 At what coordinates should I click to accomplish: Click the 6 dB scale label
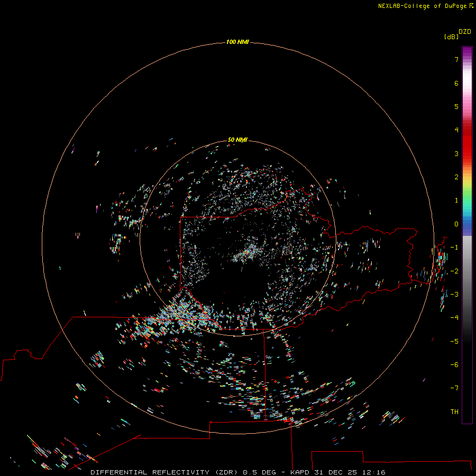456,83
